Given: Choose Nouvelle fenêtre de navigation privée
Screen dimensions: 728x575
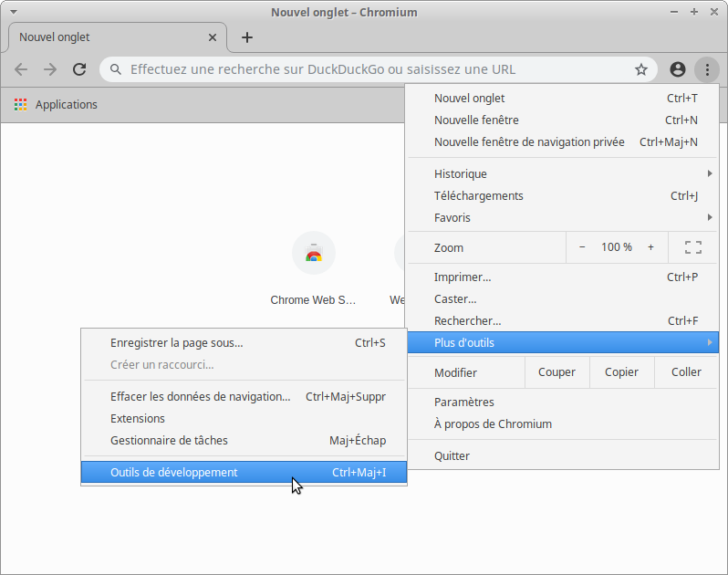Looking at the screenshot, I should click(x=529, y=142).
